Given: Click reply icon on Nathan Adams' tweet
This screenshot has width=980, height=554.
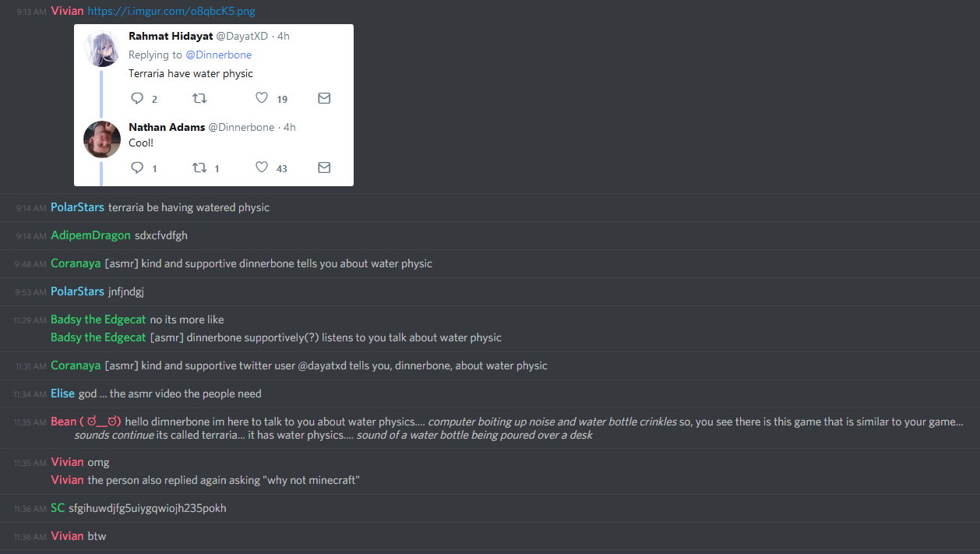Looking at the screenshot, I should click(137, 168).
